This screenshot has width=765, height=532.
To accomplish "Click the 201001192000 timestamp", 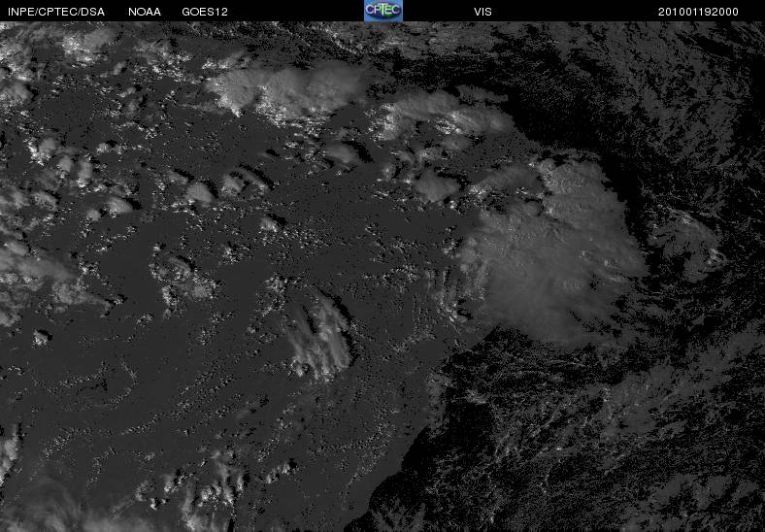I will pyautogui.click(x=698, y=12).
